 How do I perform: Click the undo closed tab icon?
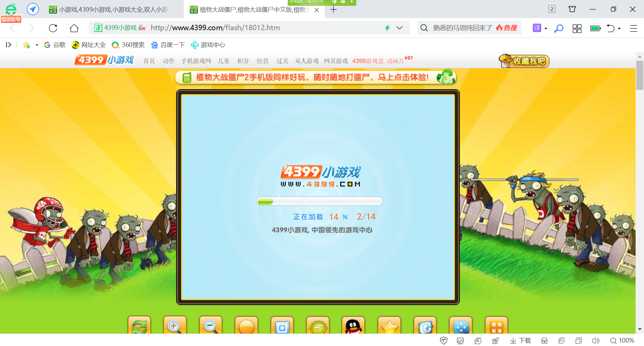(610, 28)
